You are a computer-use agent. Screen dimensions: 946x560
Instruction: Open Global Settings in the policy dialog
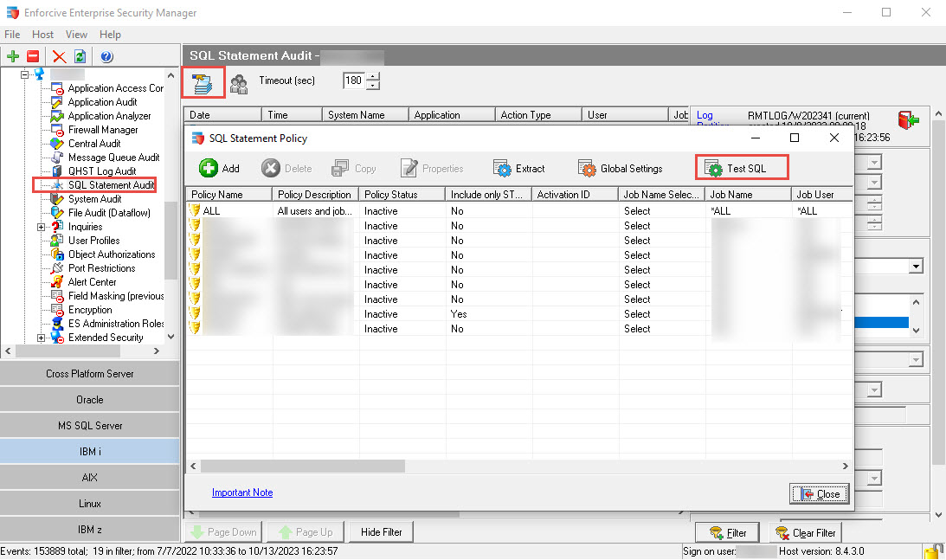coord(620,168)
